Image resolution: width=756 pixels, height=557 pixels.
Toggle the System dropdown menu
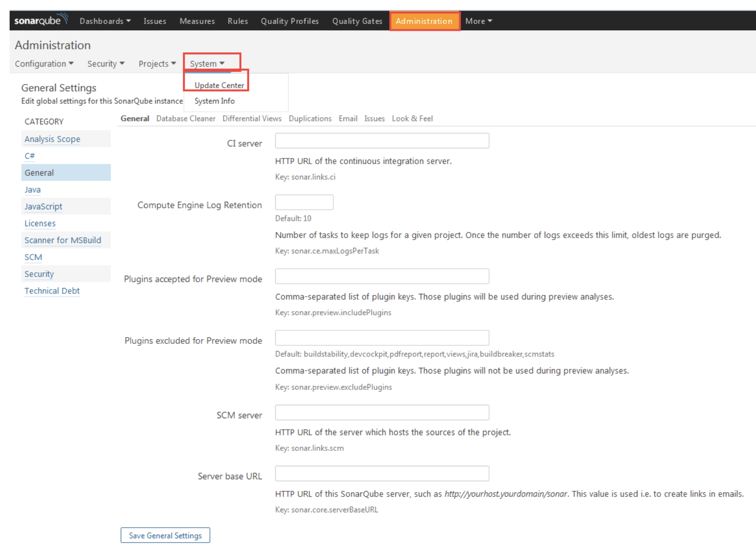click(207, 64)
